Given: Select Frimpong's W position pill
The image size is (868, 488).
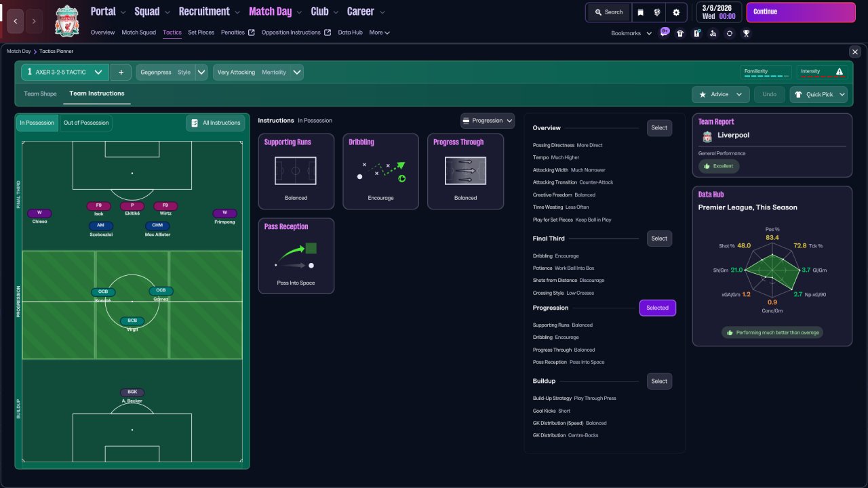Looking at the screenshot, I should click(x=225, y=213).
